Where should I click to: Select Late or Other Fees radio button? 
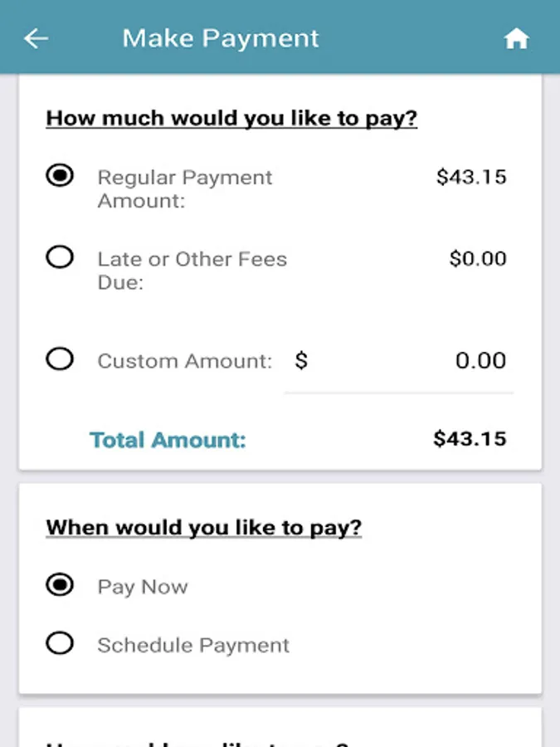click(60, 257)
